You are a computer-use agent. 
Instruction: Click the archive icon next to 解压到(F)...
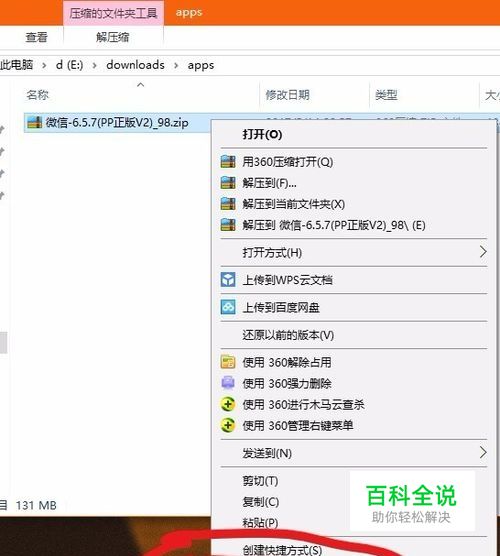228,183
